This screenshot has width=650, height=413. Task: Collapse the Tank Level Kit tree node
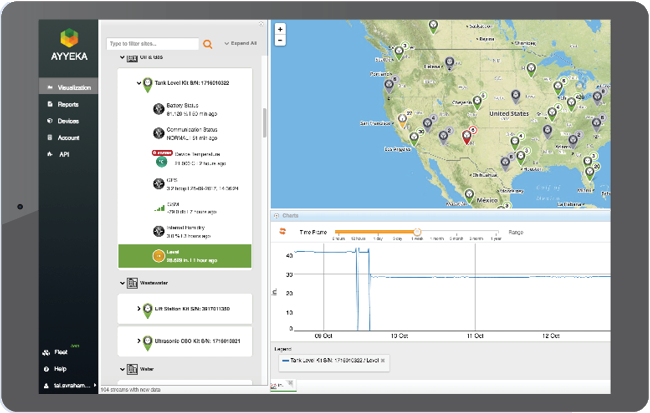(139, 83)
